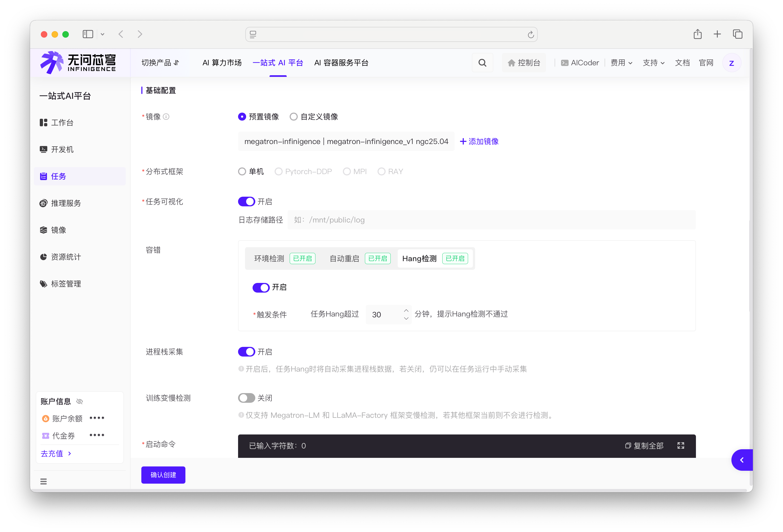Increase the Hang timeout minutes with the stepper
This screenshot has width=783, height=532.
tap(406, 310)
